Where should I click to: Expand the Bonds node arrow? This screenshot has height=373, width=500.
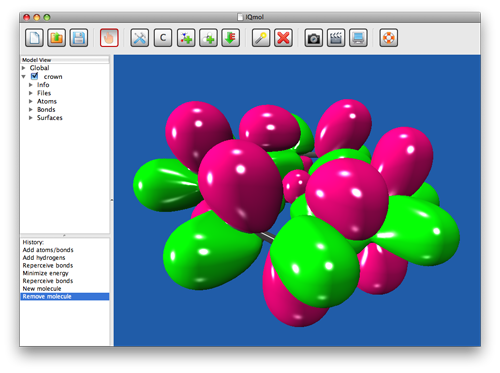pos(31,109)
